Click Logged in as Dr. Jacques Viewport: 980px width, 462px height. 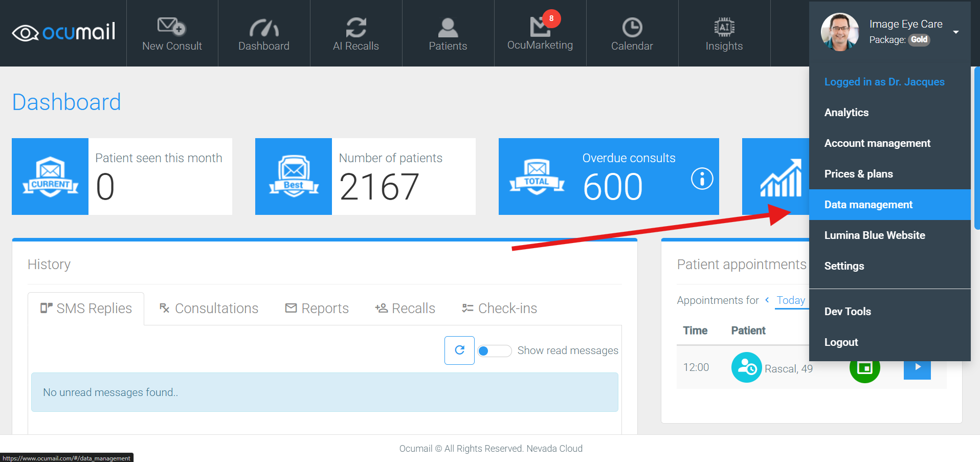click(x=884, y=82)
